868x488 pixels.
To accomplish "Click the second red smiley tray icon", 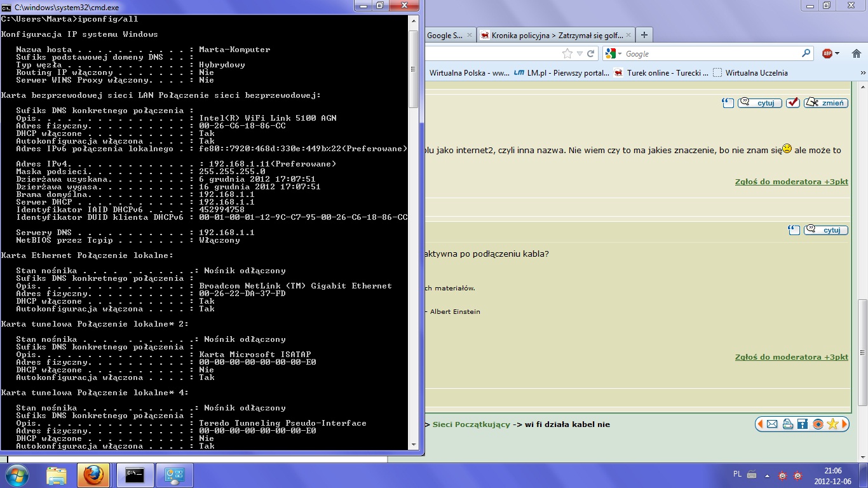I will tap(798, 475).
